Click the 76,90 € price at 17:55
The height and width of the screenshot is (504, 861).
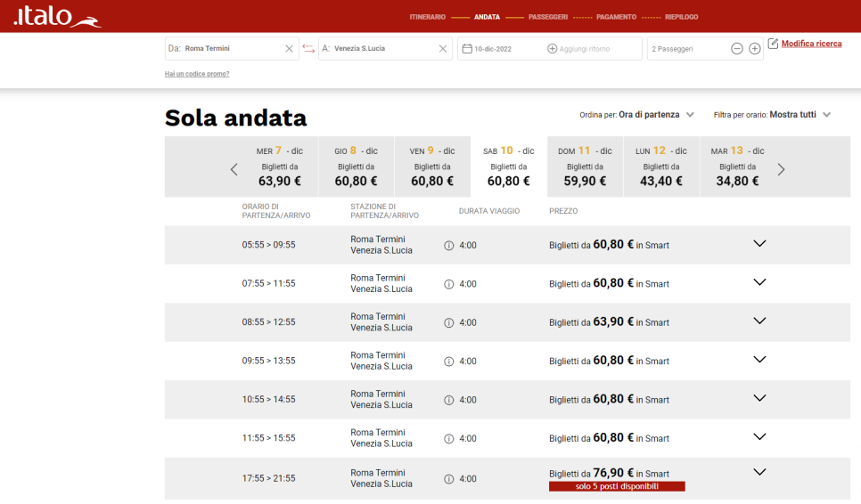(x=613, y=473)
